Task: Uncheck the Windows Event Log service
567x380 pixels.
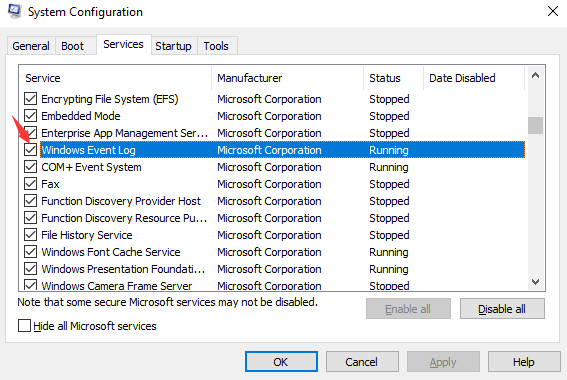Action: 30,150
